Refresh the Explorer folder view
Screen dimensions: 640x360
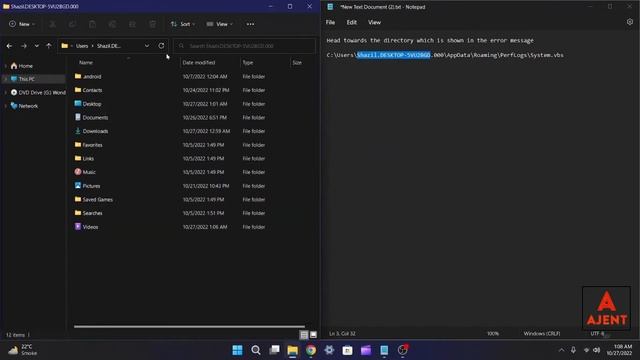click(161, 46)
